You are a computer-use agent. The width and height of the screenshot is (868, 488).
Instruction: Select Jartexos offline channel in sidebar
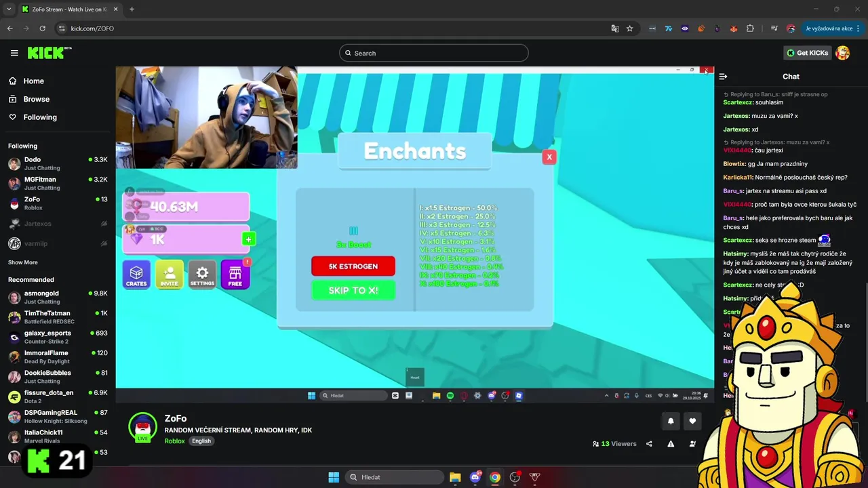pyautogui.click(x=58, y=224)
